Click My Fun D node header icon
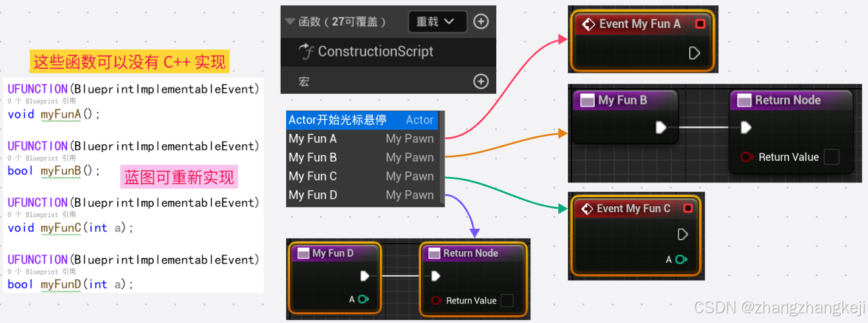This screenshot has height=323, width=868. click(x=302, y=253)
